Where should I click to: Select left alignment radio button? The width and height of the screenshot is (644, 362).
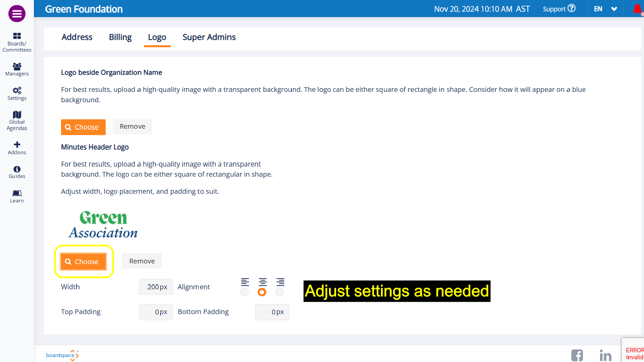click(245, 292)
